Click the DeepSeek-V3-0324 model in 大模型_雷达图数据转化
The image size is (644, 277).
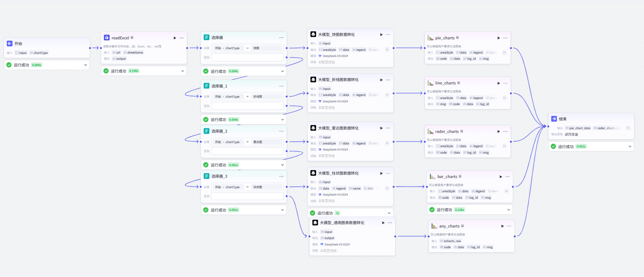[x=335, y=150]
